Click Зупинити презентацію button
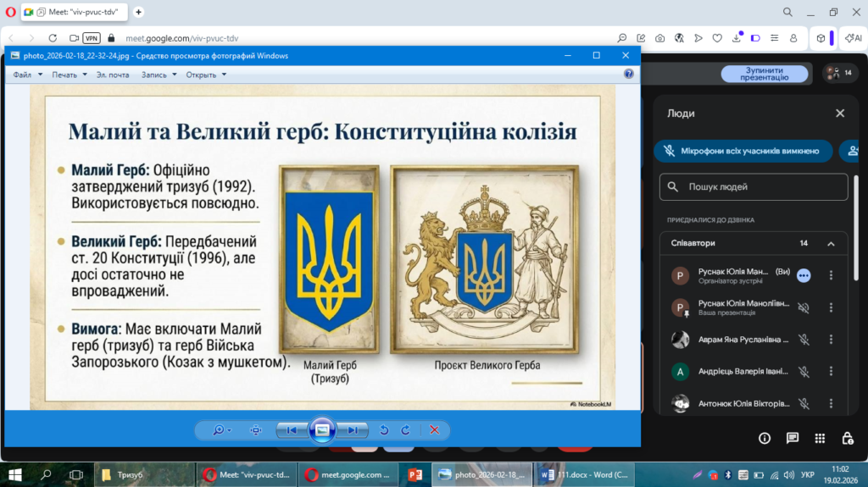 click(x=765, y=74)
